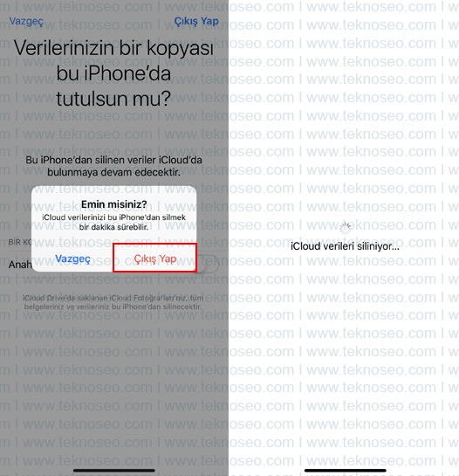Tap the home indicator bar on right screen

(x=345, y=471)
